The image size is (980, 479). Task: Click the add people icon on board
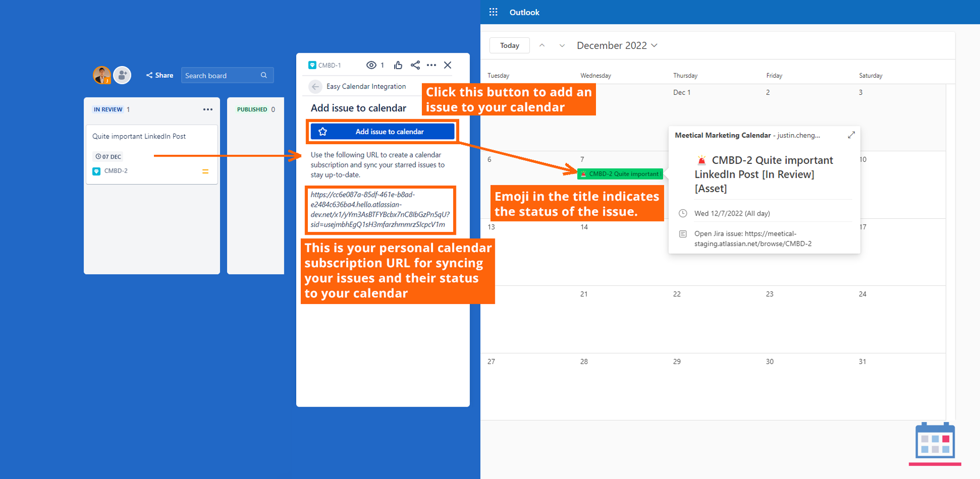click(x=123, y=75)
